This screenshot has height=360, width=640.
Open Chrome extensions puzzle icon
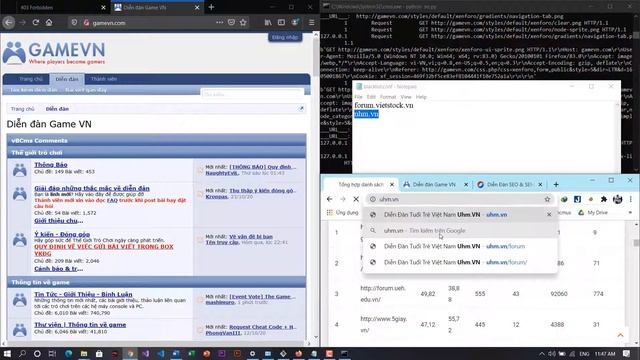(x=604, y=199)
